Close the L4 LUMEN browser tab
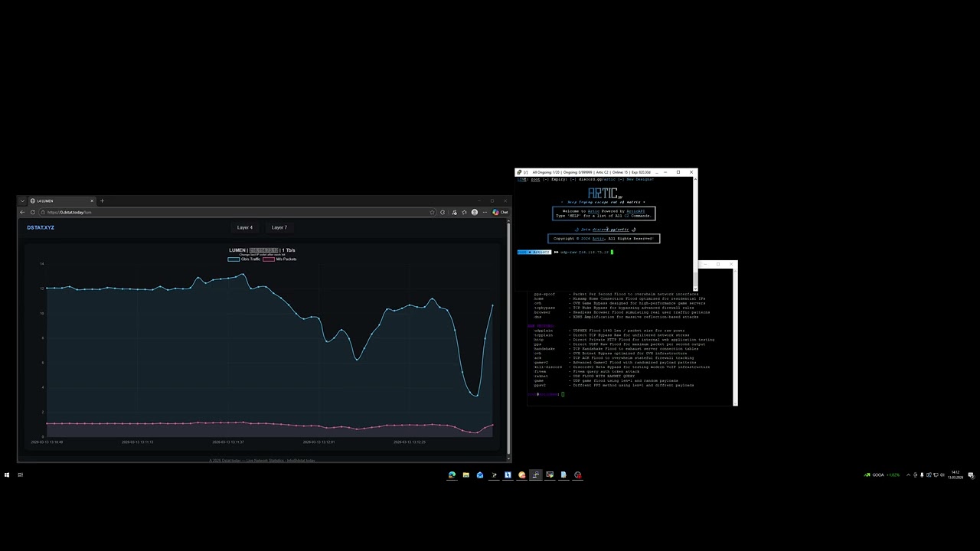Image resolution: width=980 pixels, height=551 pixels. (x=92, y=201)
